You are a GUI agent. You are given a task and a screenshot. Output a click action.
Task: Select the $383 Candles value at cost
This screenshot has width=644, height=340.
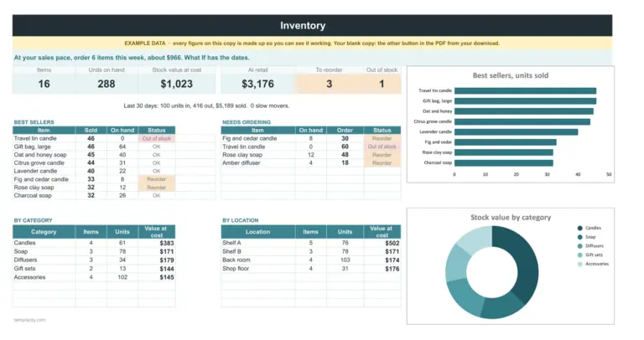tap(167, 243)
